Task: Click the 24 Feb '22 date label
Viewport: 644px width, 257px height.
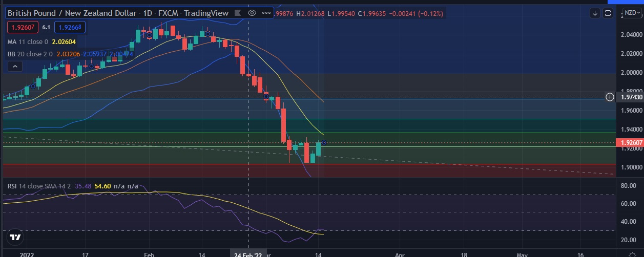Action: pos(248,254)
